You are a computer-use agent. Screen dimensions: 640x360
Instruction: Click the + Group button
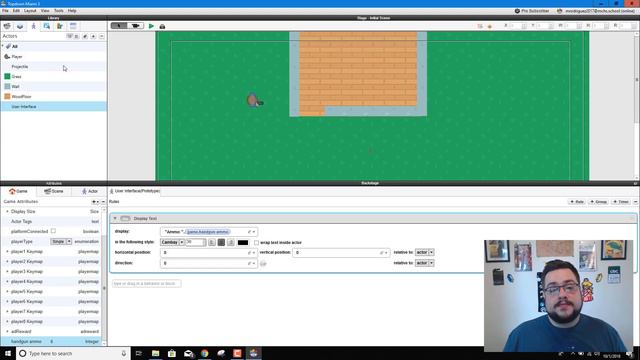[598, 202]
